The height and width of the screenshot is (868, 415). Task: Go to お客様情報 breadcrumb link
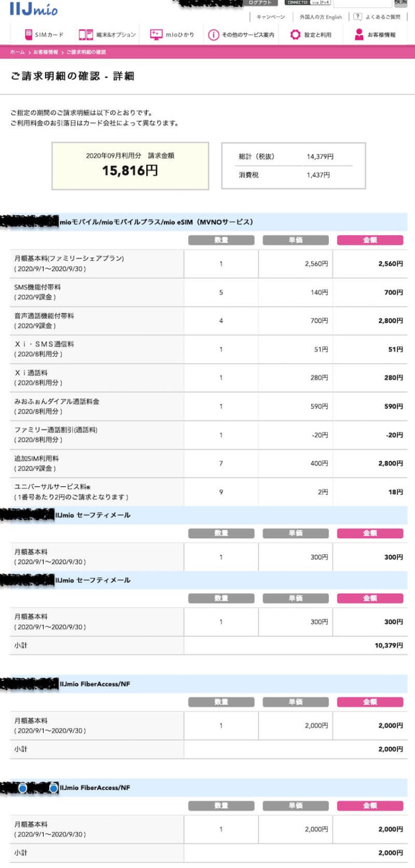click(x=45, y=52)
